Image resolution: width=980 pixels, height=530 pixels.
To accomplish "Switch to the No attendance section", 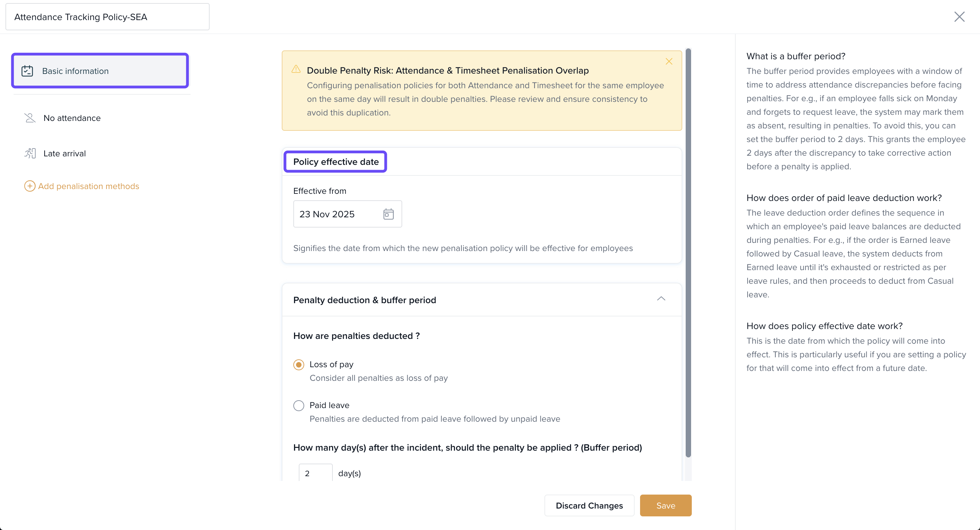I will pos(72,118).
